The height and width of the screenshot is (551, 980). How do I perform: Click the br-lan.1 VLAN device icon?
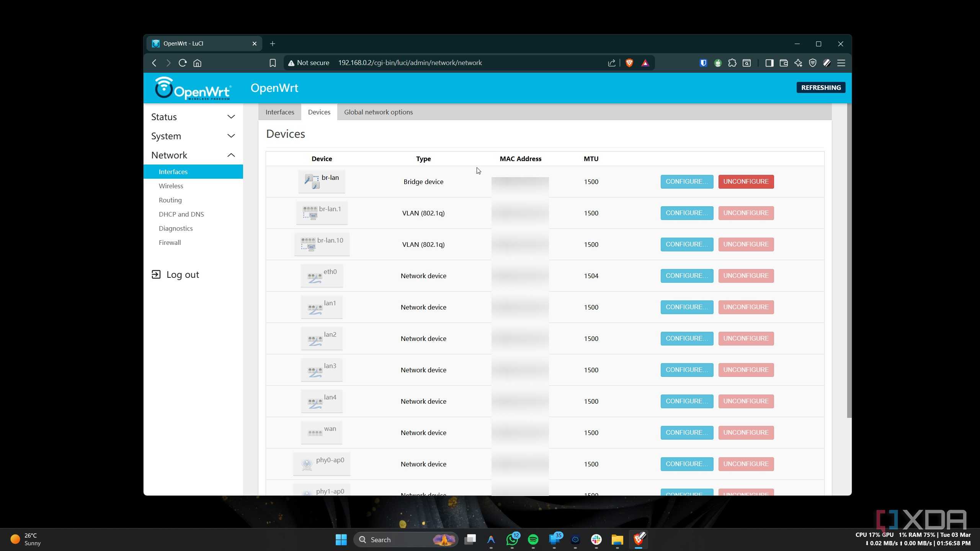click(x=310, y=212)
